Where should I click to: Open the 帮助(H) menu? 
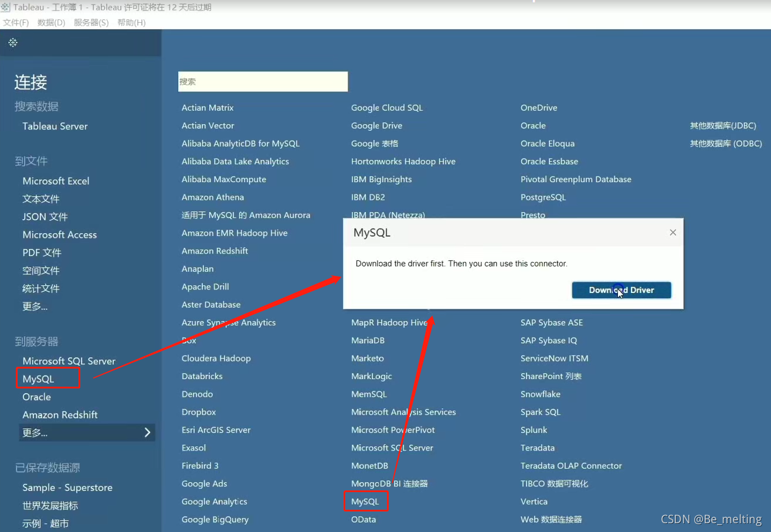coord(131,22)
